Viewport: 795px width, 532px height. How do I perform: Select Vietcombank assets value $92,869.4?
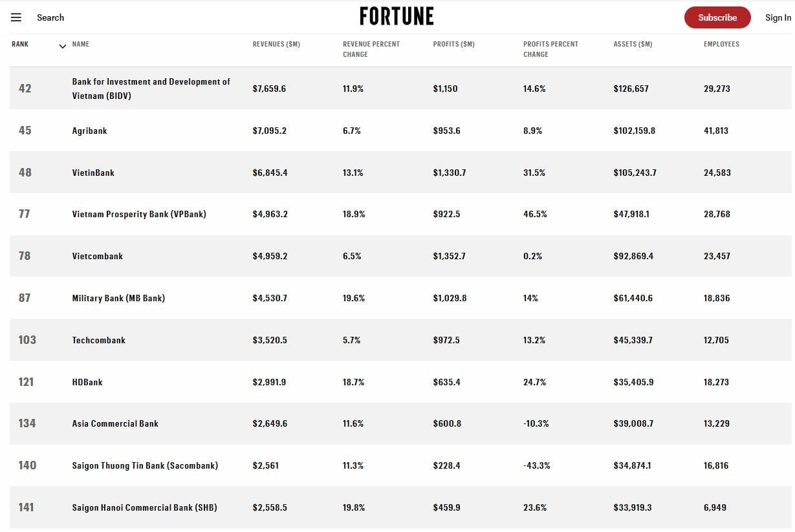click(x=633, y=256)
